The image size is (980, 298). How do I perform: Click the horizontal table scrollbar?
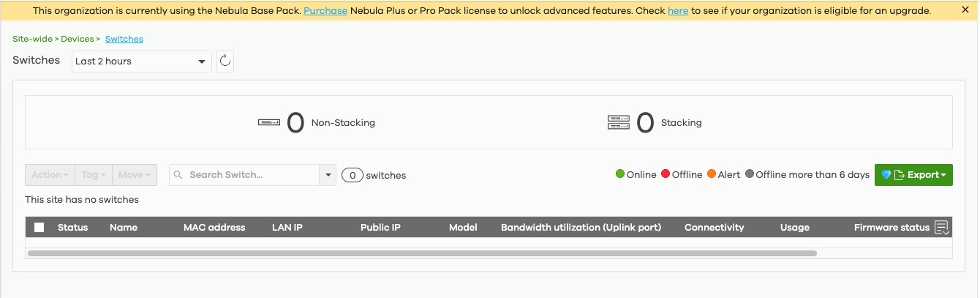click(421, 253)
